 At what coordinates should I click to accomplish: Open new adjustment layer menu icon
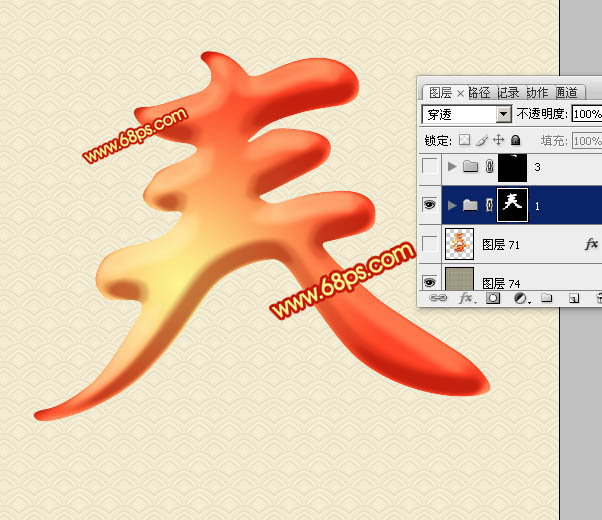521,298
